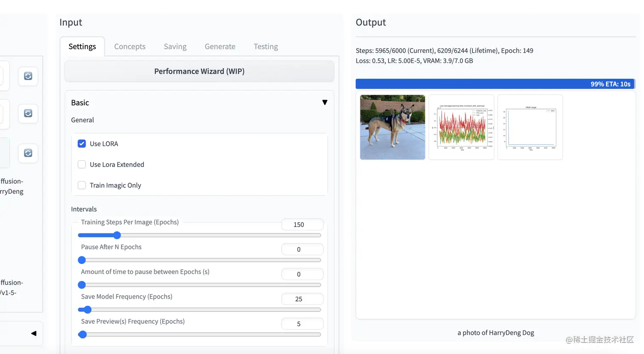Image resolution: width=644 pixels, height=354 pixels.
Task: Click the Save Preview(s) Frequency slider
Action: coord(199,334)
